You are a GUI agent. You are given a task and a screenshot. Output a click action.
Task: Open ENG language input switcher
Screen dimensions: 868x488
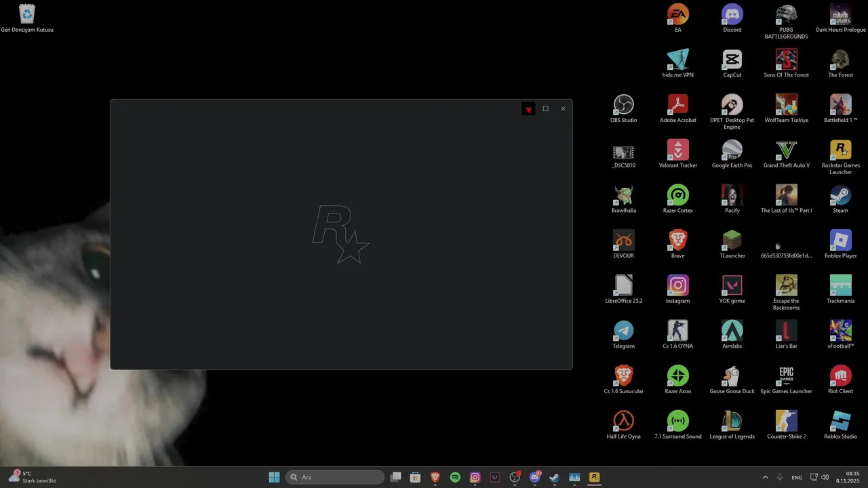click(x=797, y=477)
